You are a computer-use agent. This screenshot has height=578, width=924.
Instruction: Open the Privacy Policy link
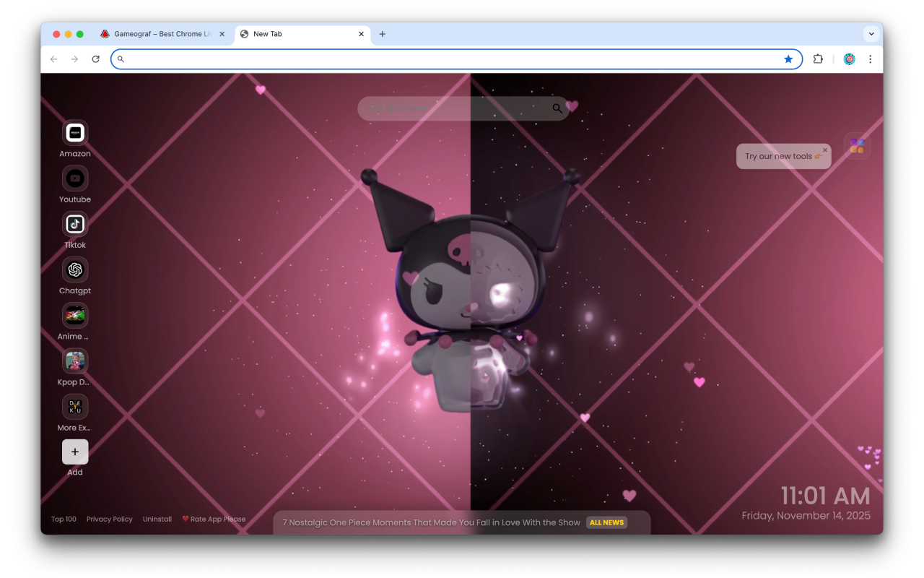[x=110, y=519]
